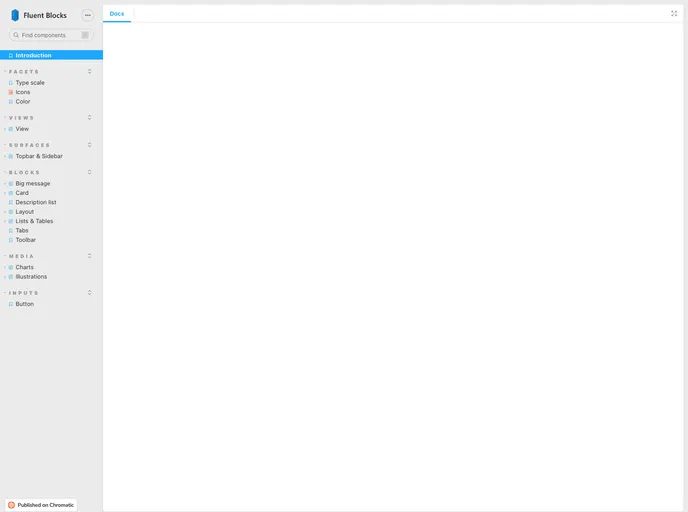Expand all items under VIEWS

click(90, 118)
